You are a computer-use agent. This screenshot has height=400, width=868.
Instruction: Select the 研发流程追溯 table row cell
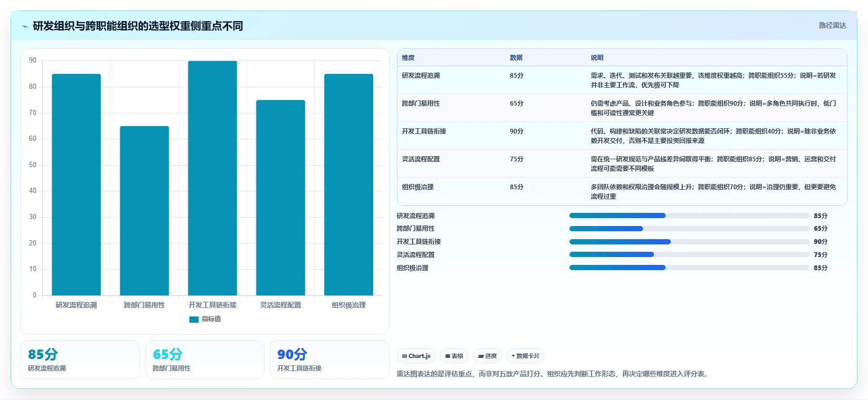pyautogui.click(x=421, y=76)
